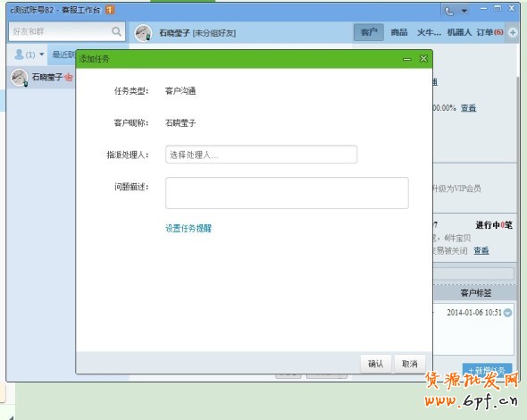Switch to the 商品 tab
The height and width of the screenshot is (420, 527).
pyautogui.click(x=399, y=32)
